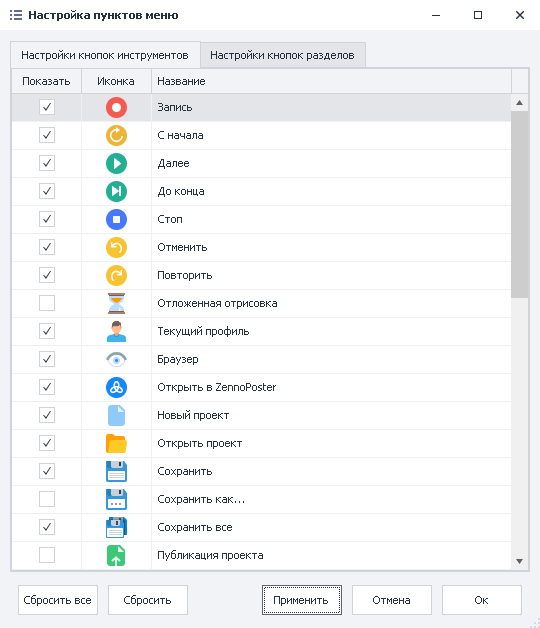The image size is (540, 628).
Task: Tick the Отложенная отрисовка checkbox
Action: 47,303
